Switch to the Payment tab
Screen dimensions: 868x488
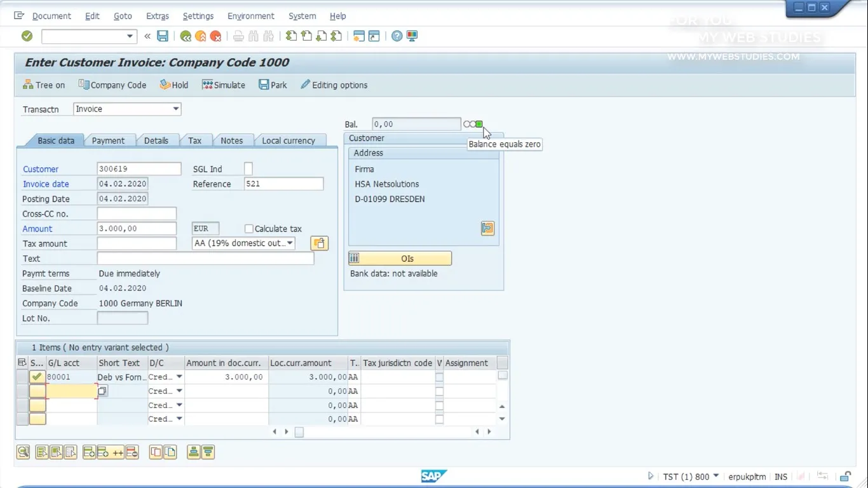[x=108, y=140]
